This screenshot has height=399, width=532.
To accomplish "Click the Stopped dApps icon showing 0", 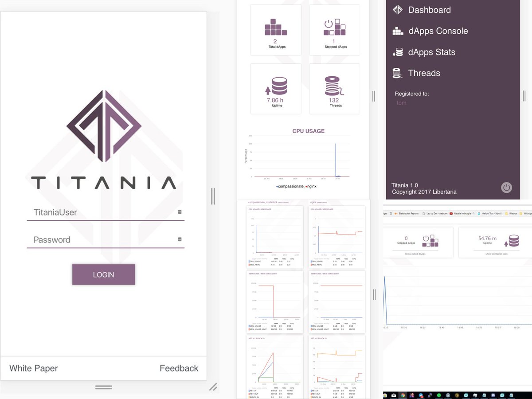I will pyautogui.click(x=430, y=241).
